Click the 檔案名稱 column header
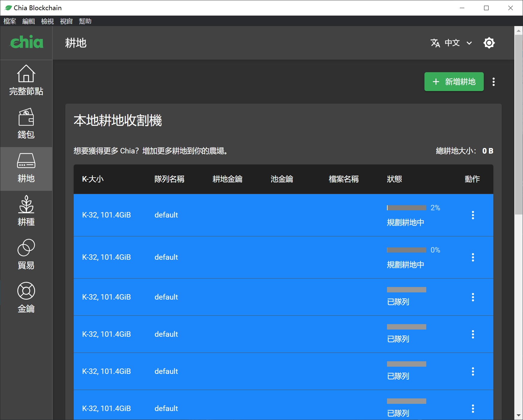The width and height of the screenshot is (523, 420). pyautogui.click(x=344, y=179)
